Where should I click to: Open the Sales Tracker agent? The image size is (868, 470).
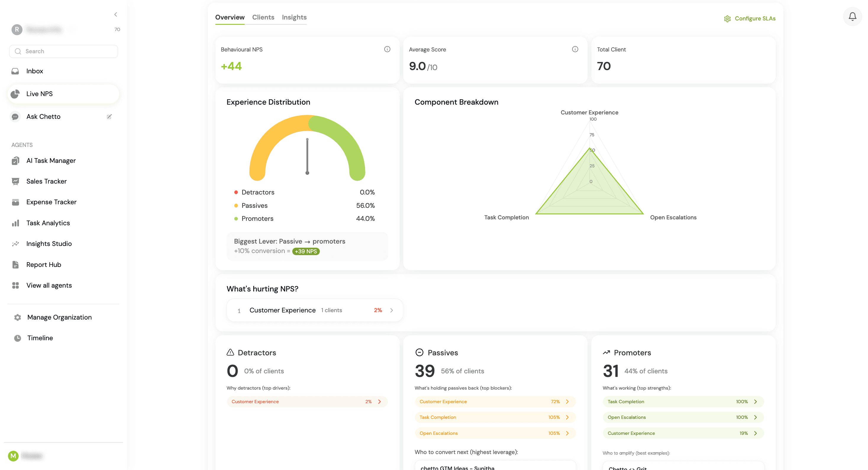46,181
